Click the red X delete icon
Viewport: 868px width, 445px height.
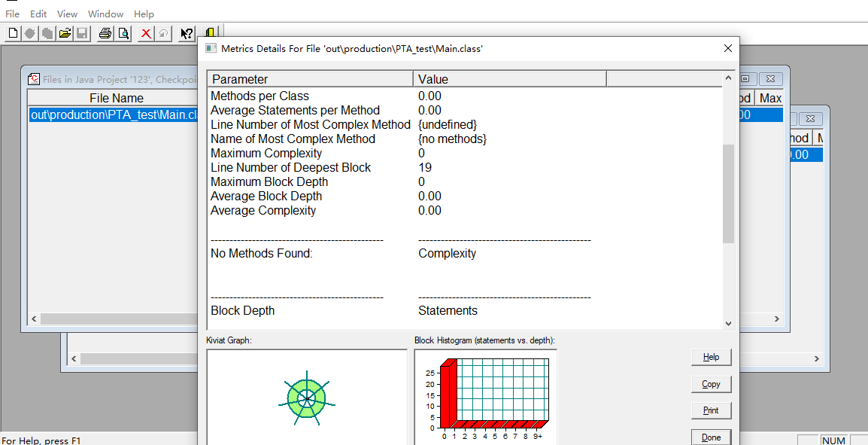pos(146,33)
